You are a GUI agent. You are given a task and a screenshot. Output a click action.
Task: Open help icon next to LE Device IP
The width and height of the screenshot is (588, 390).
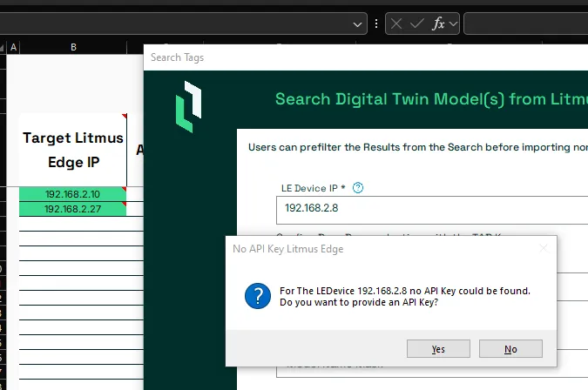tap(358, 188)
